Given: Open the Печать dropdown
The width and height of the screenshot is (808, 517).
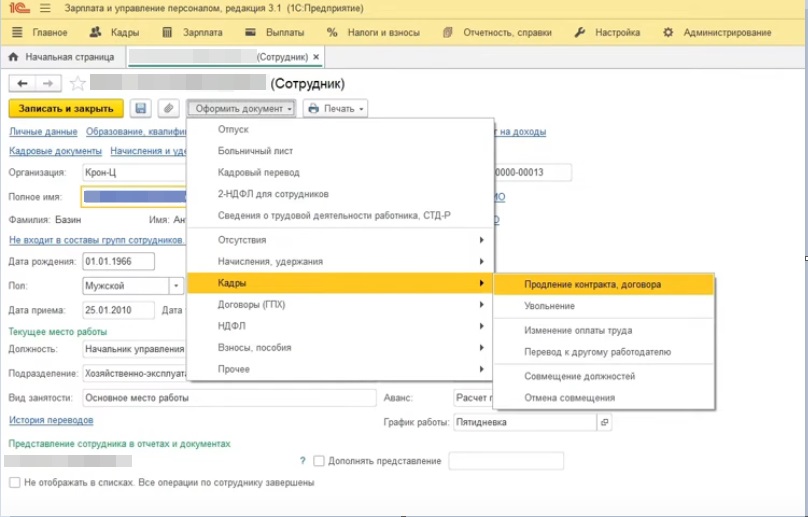Looking at the screenshot, I should click(x=335, y=108).
